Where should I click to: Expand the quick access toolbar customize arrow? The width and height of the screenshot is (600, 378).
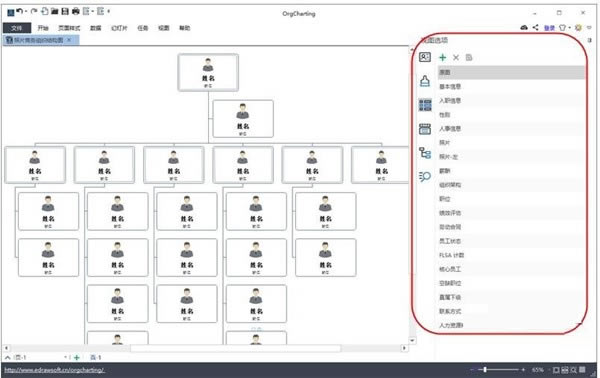(109, 11)
